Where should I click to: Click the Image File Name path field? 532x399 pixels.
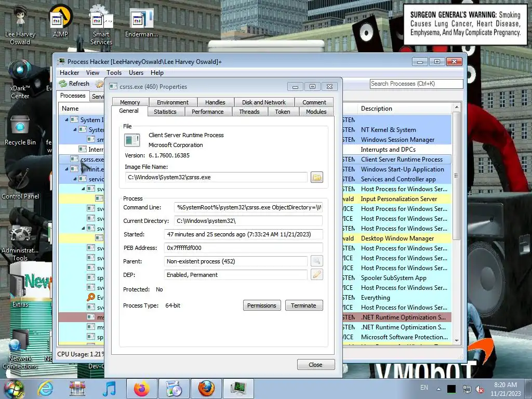point(216,177)
